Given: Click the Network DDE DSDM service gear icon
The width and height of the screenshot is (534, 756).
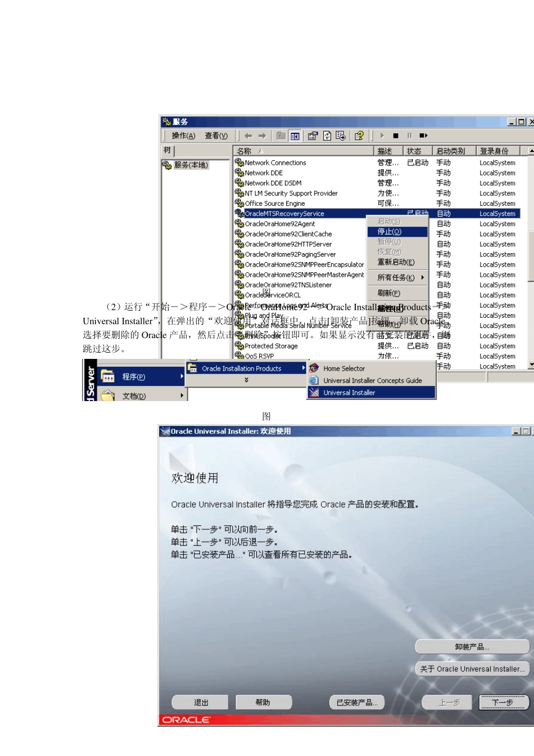Looking at the screenshot, I should tap(239, 183).
